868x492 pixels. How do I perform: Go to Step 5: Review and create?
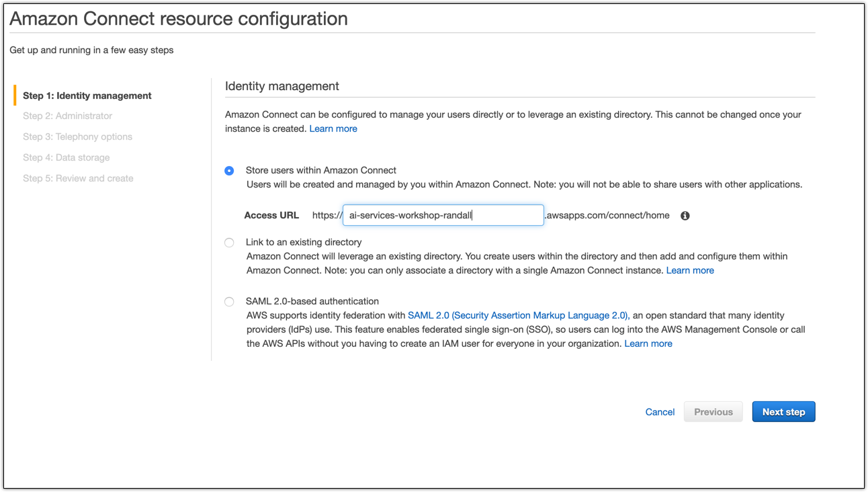78,178
